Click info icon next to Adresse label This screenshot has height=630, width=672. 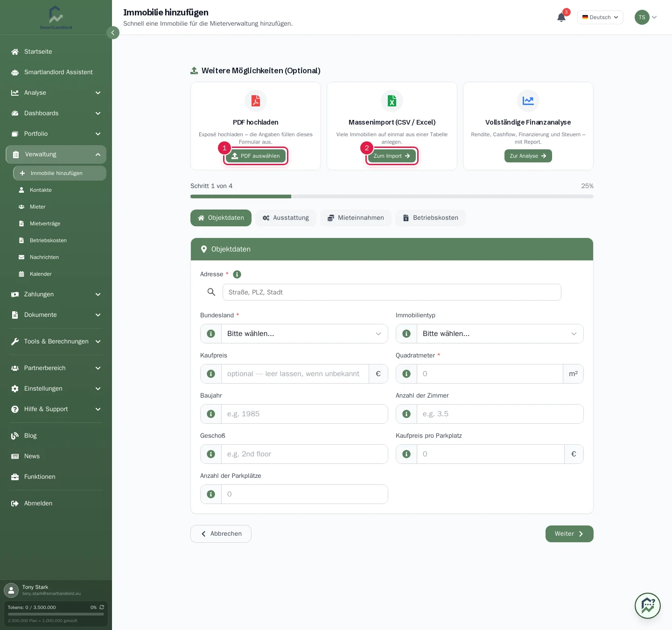(x=237, y=274)
